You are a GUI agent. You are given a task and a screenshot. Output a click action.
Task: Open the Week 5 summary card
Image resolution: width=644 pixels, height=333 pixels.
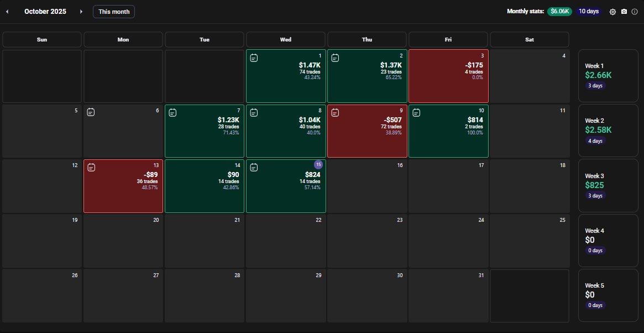tap(608, 295)
